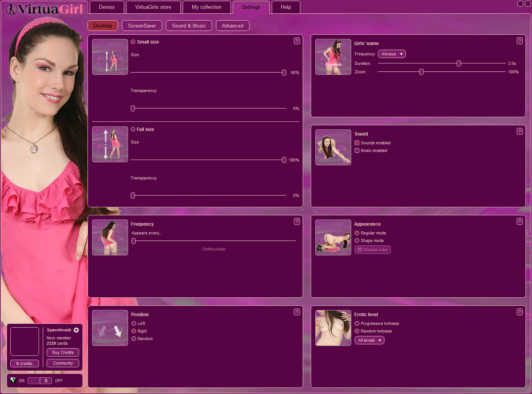Click the empty profile avatar box
Viewport: 532px width, 394px height.
tap(24, 341)
